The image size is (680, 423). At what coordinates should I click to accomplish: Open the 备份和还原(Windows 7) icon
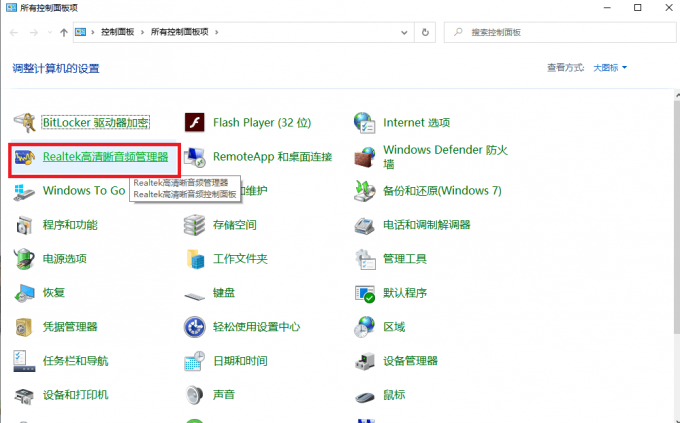[365, 191]
